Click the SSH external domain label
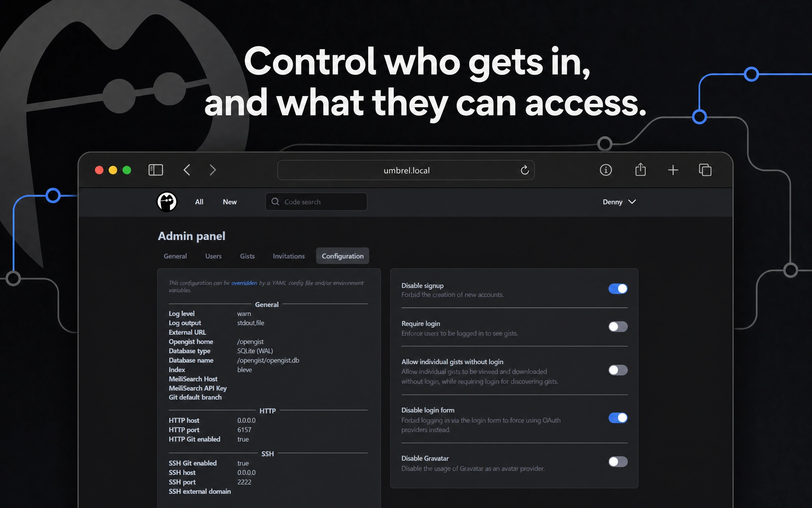812x508 pixels. click(200, 491)
